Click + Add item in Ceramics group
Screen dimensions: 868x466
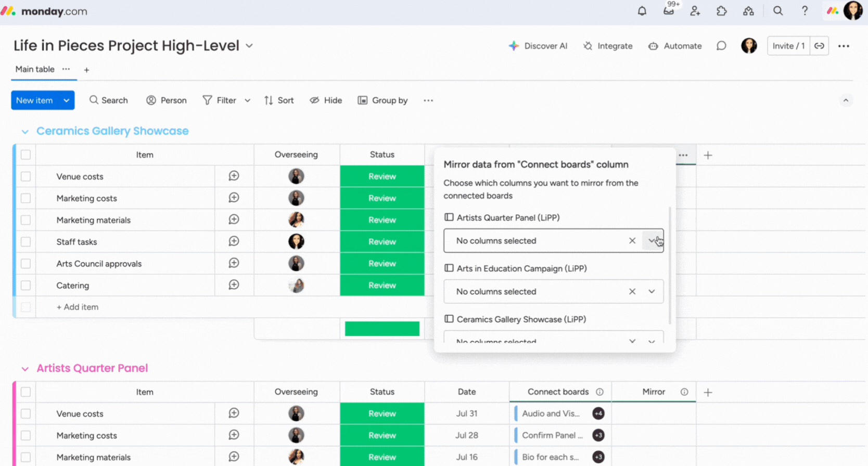click(x=78, y=307)
